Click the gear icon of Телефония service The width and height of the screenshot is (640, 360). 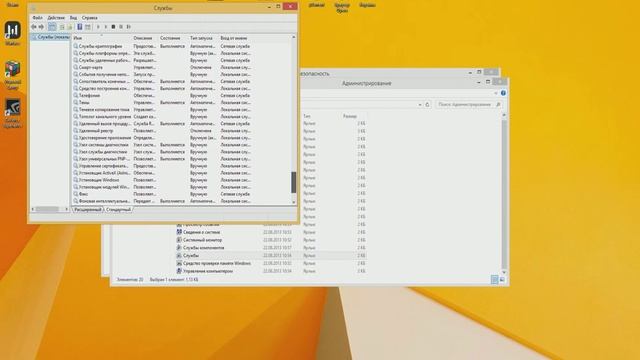(x=76, y=96)
